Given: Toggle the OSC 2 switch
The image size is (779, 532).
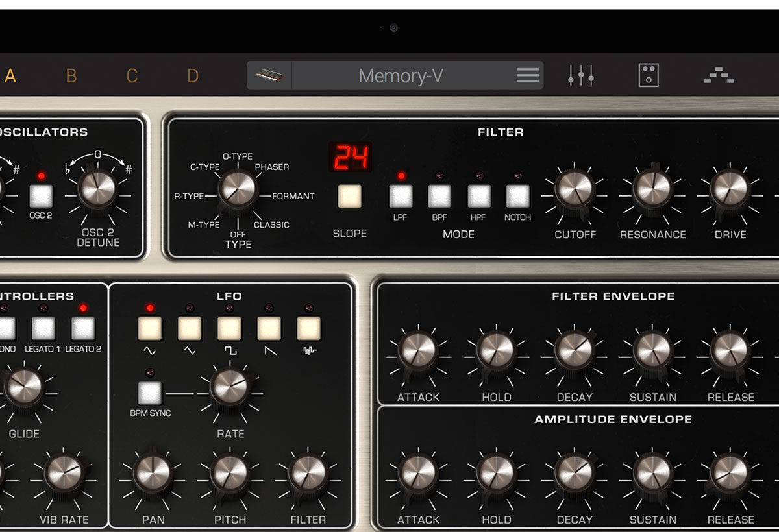Looking at the screenshot, I should [41, 196].
